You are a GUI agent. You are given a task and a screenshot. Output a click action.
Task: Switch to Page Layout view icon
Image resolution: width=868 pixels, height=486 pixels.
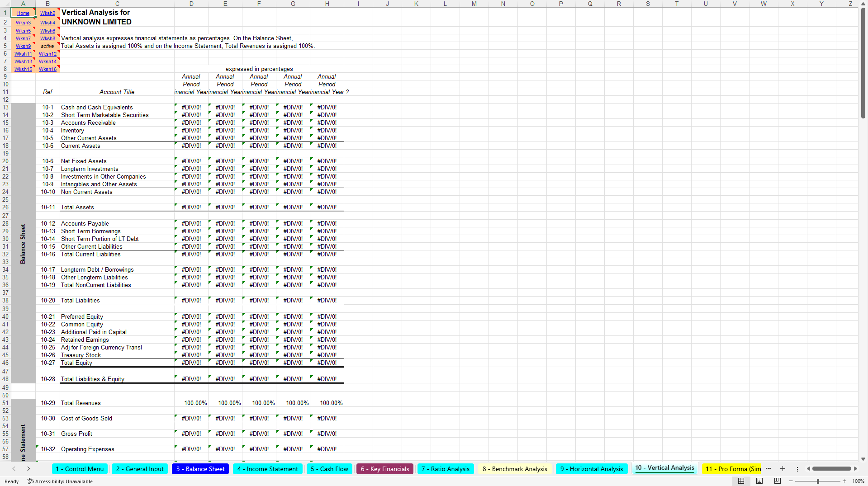coord(759,481)
